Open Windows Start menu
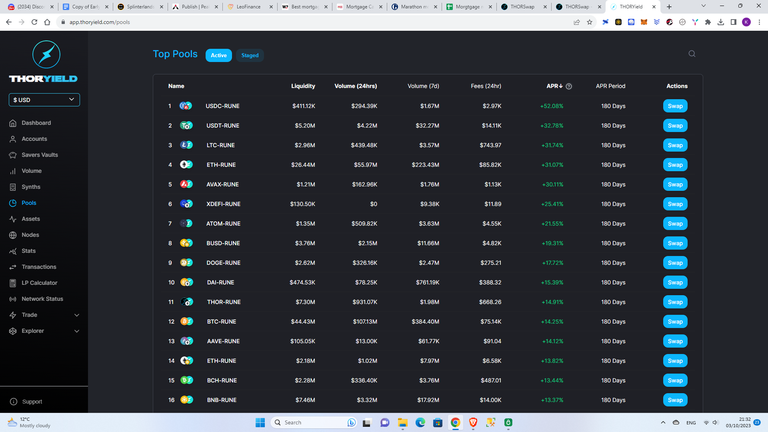The height and width of the screenshot is (432, 768). pyautogui.click(x=260, y=422)
